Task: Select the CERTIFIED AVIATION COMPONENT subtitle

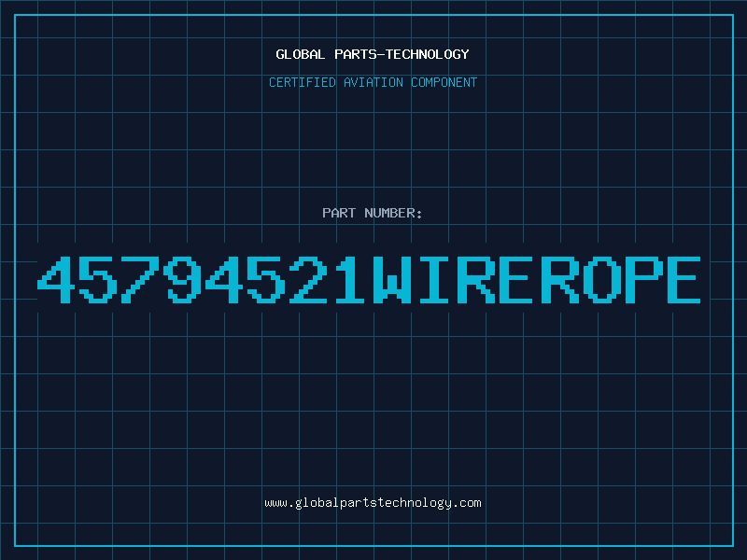Action: tap(373, 82)
